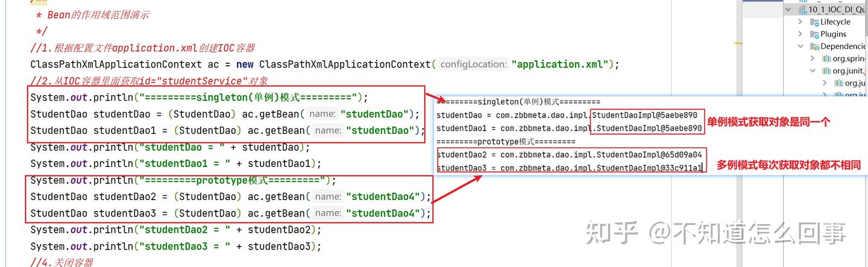Click code line println("studentDao3 = " + studentDao3)
This screenshot has width=868, height=267.
(176, 247)
